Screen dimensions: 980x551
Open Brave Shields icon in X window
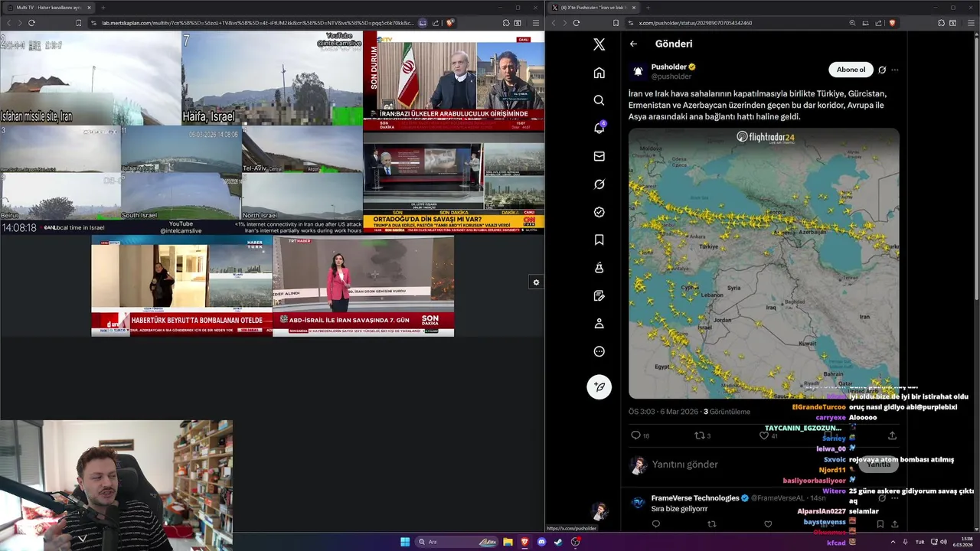[892, 23]
